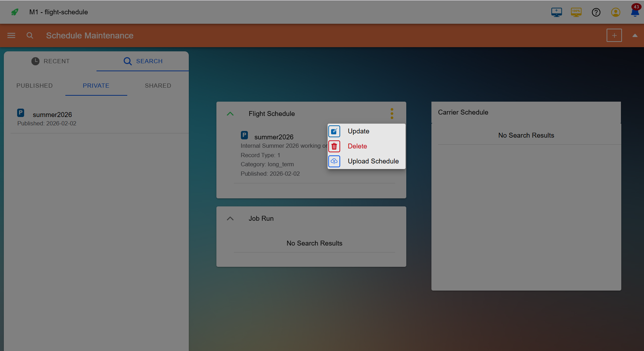Click the cloud upload icon in menu

[334, 161]
